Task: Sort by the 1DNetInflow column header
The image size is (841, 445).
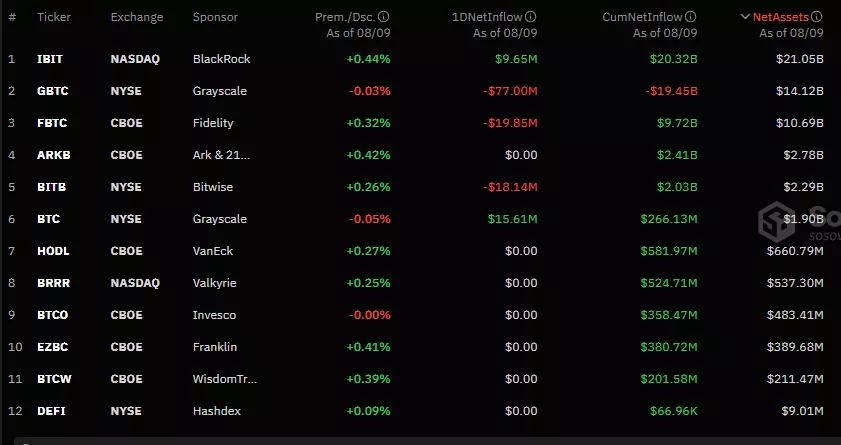Action: click(x=486, y=17)
